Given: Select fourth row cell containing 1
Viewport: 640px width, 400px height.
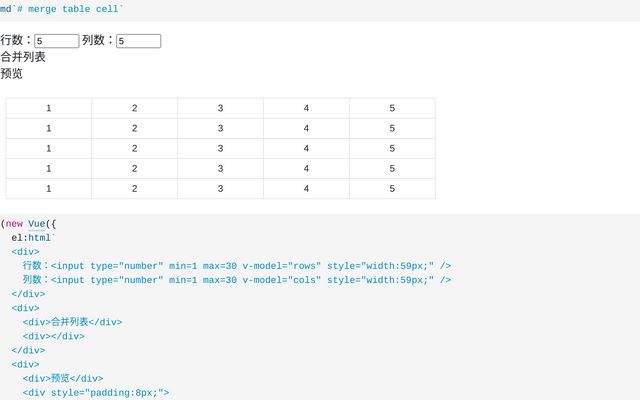Looking at the screenshot, I should (x=49, y=168).
